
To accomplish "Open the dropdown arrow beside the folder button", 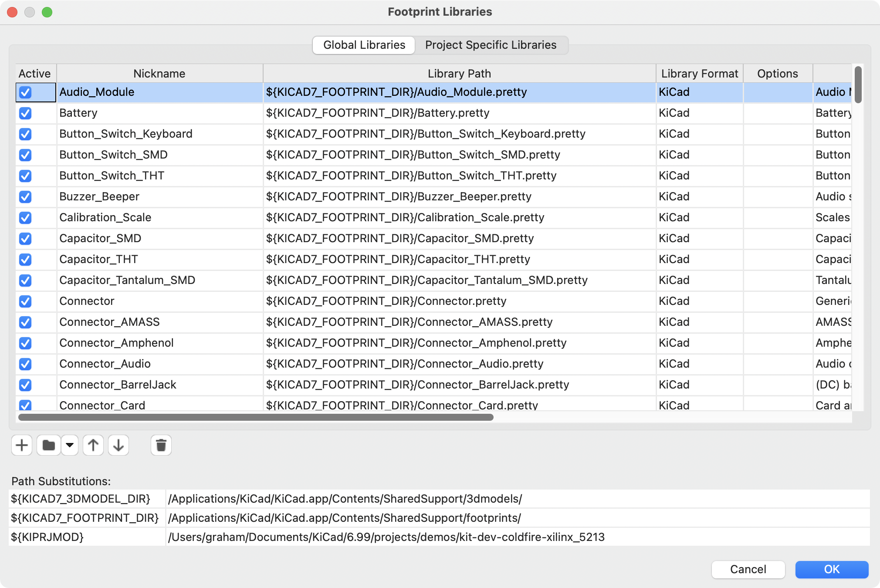I will (70, 445).
